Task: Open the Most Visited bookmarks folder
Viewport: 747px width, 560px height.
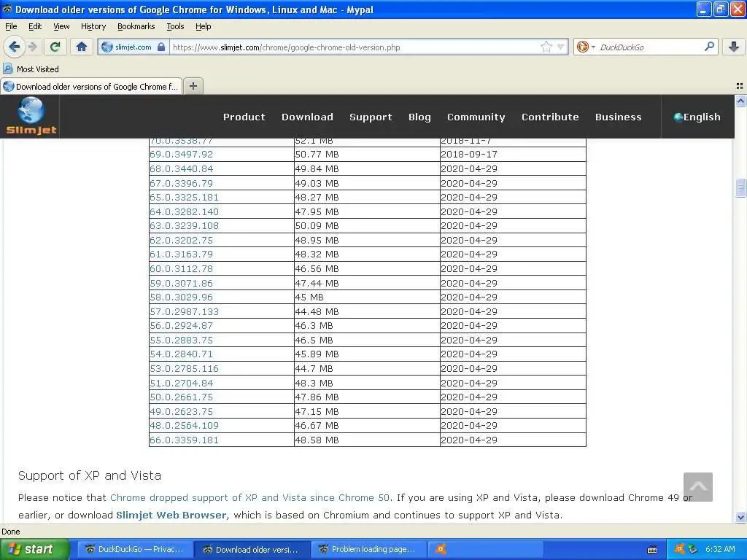Action: [x=31, y=69]
